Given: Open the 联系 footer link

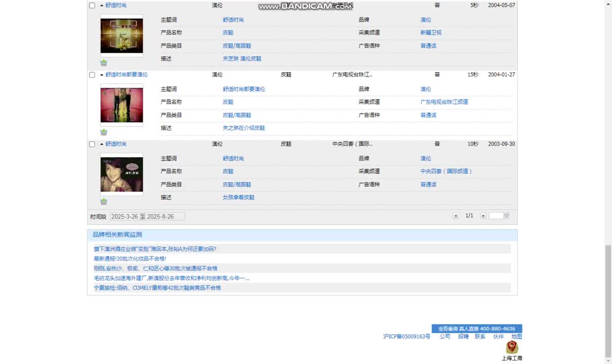Looking at the screenshot, I should 480,336.
